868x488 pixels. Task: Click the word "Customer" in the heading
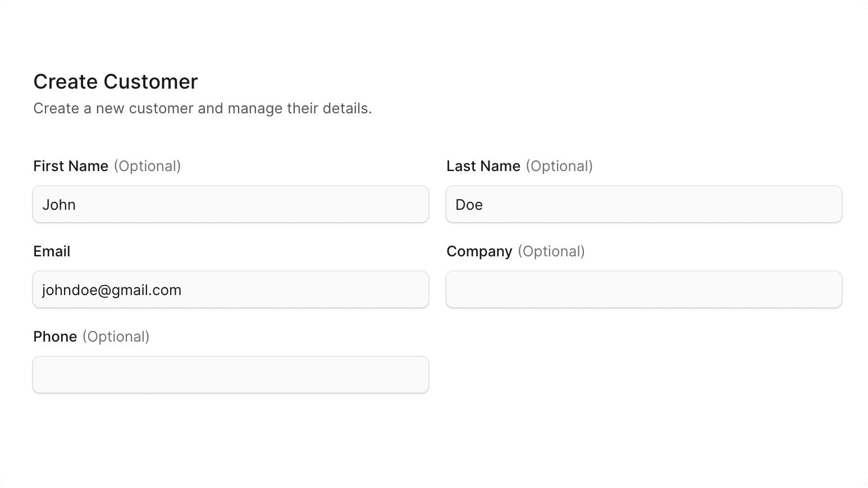tap(150, 82)
